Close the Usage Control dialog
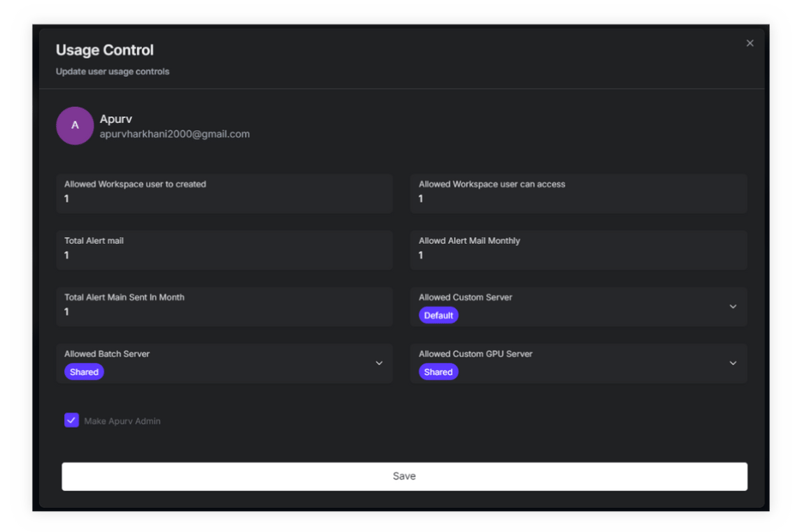The width and height of the screenshot is (802, 532). (x=750, y=43)
